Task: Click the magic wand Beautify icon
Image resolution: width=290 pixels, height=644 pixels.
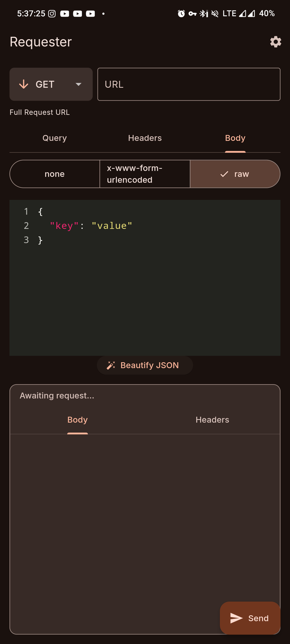Action: [111, 365]
